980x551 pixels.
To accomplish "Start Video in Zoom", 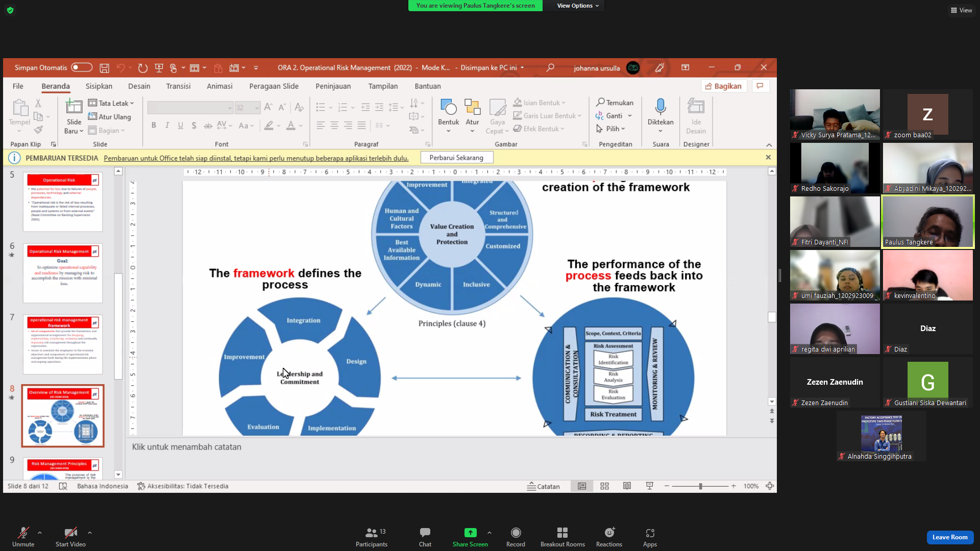I will (x=70, y=537).
